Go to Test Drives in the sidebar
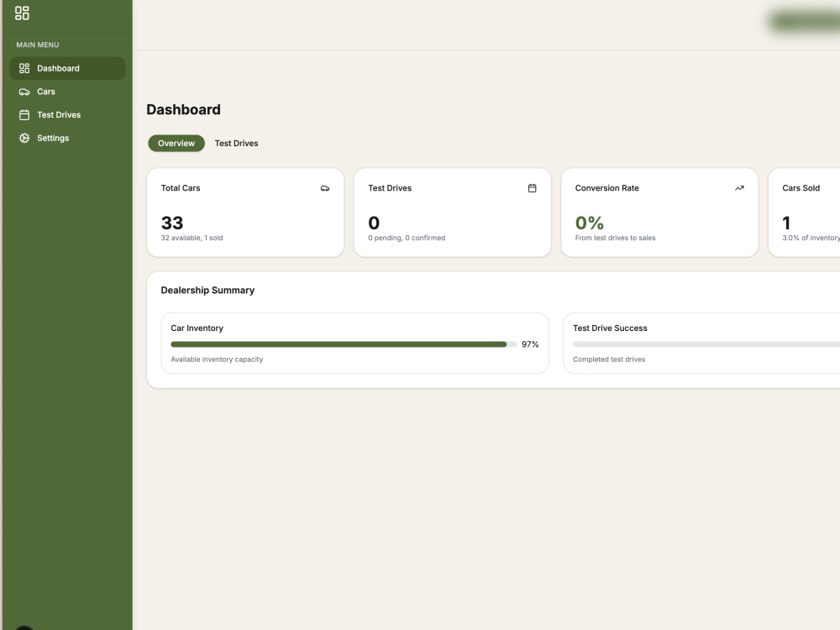 coord(67,114)
